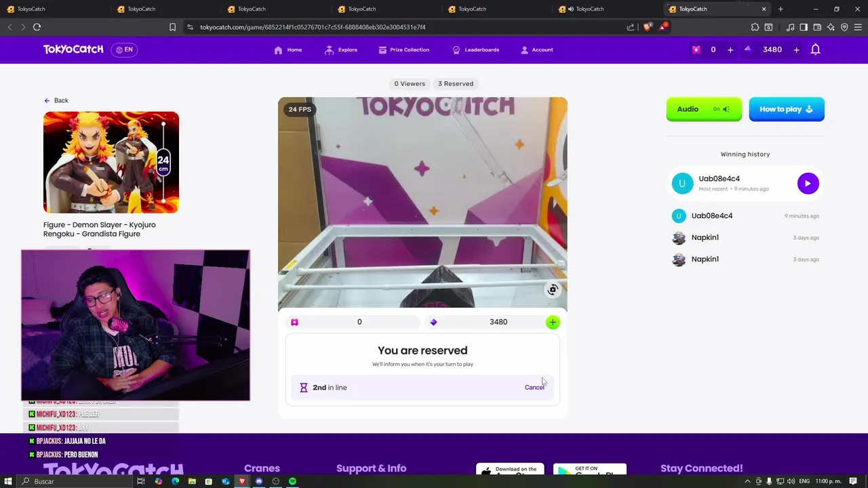This screenshot has height=488, width=868.
Task: Click the pink ticket icon in header
Action: (x=696, y=49)
